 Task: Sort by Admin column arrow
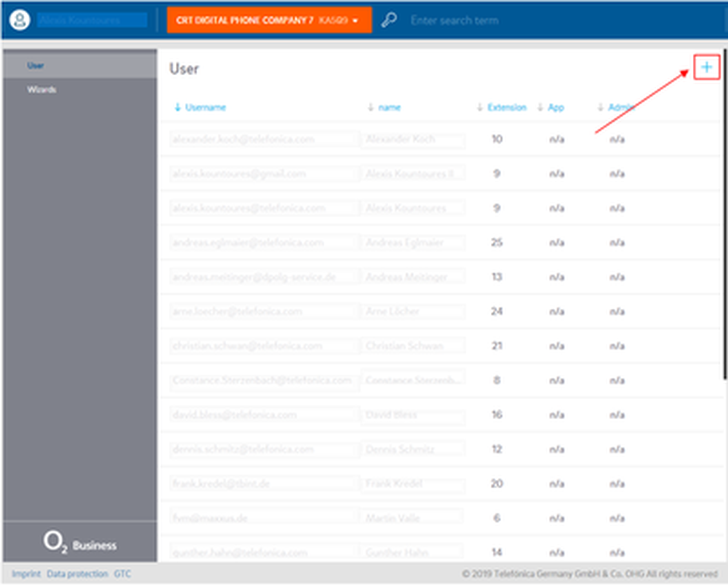[601, 107]
